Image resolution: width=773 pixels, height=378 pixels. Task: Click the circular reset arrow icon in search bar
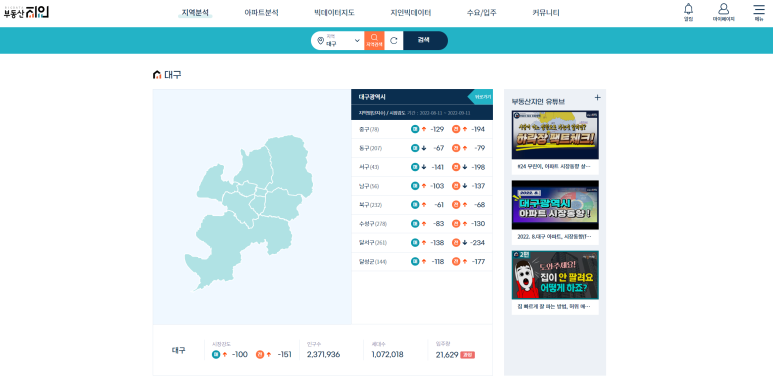tap(393, 40)
